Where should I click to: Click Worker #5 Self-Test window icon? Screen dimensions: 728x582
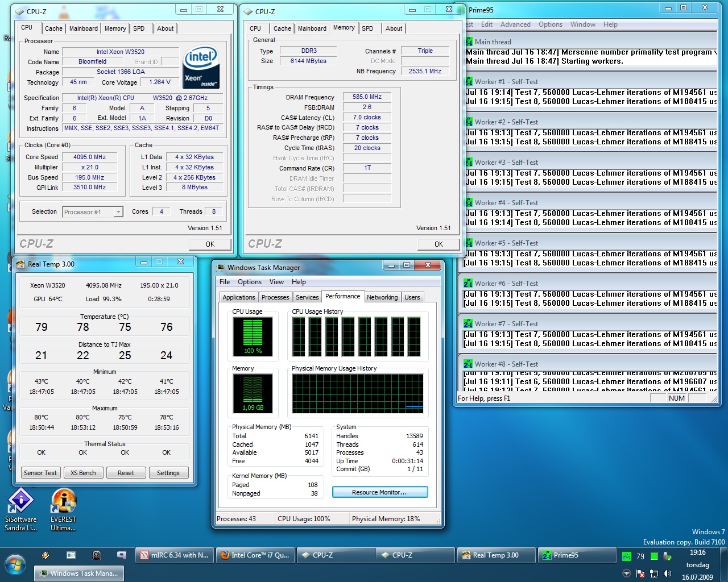(x=469, y=243)
